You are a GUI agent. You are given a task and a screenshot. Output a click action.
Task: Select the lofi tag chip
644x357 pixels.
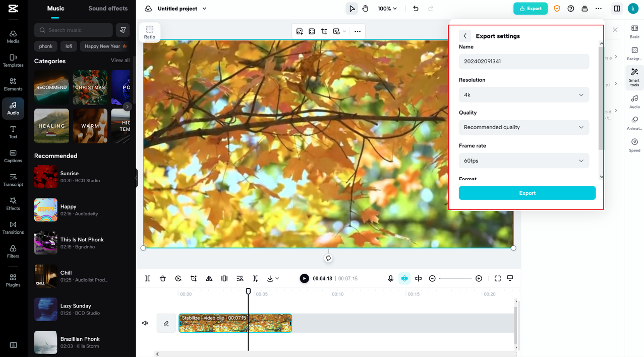click(69, 46)
